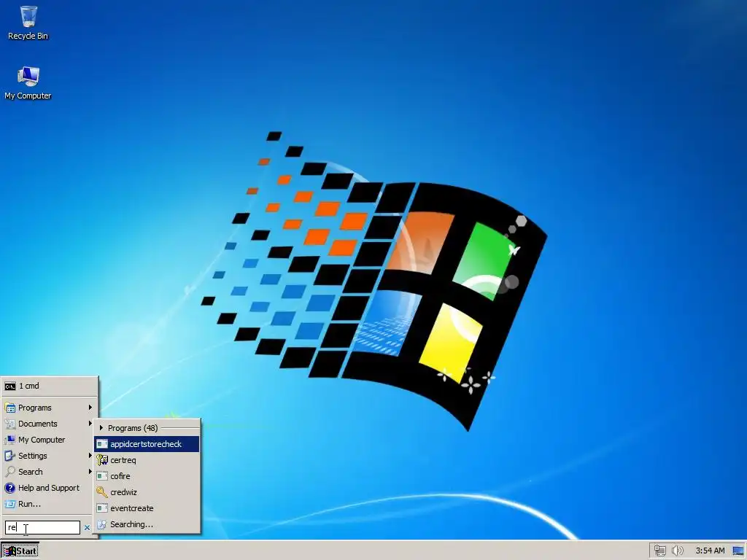Click the Settings icon in start menu
This screenshot has width=747, height=560.
[10, 456]
